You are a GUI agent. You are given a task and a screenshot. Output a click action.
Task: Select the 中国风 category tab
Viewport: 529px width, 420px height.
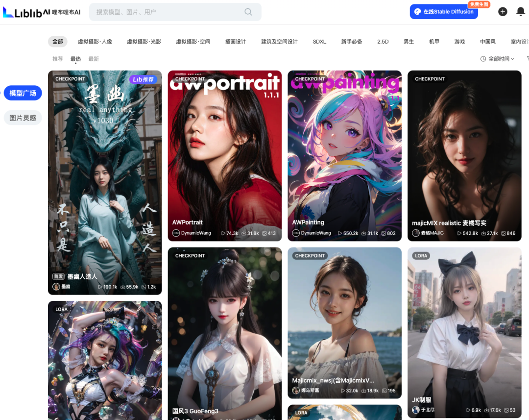pos(487,42)
